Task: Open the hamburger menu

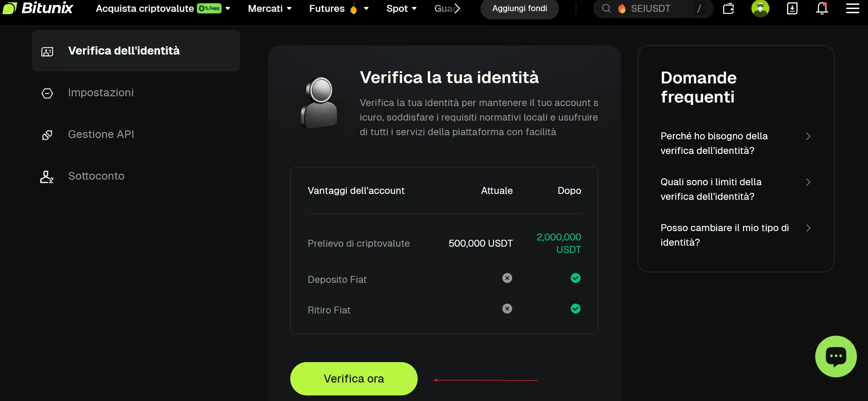Action: (x=853, y=9)
